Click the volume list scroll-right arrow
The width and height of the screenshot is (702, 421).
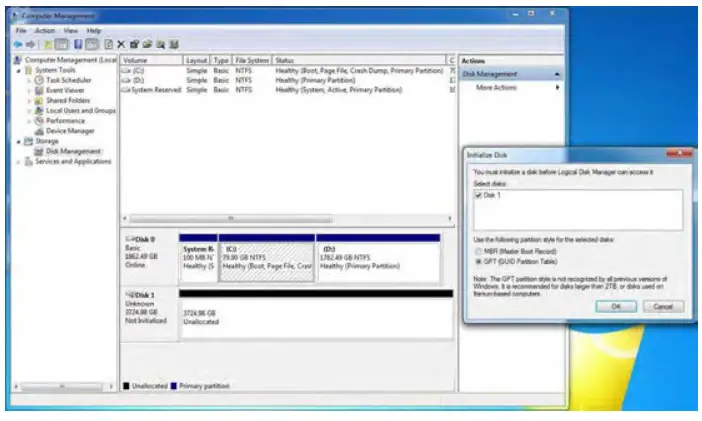[x=450, y=219]
